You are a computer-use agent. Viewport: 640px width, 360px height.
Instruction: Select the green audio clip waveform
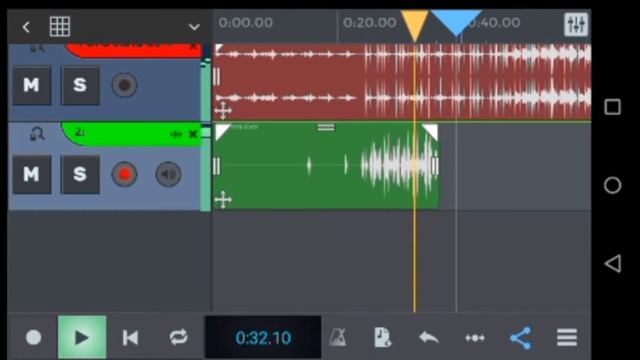pos(327,166)
